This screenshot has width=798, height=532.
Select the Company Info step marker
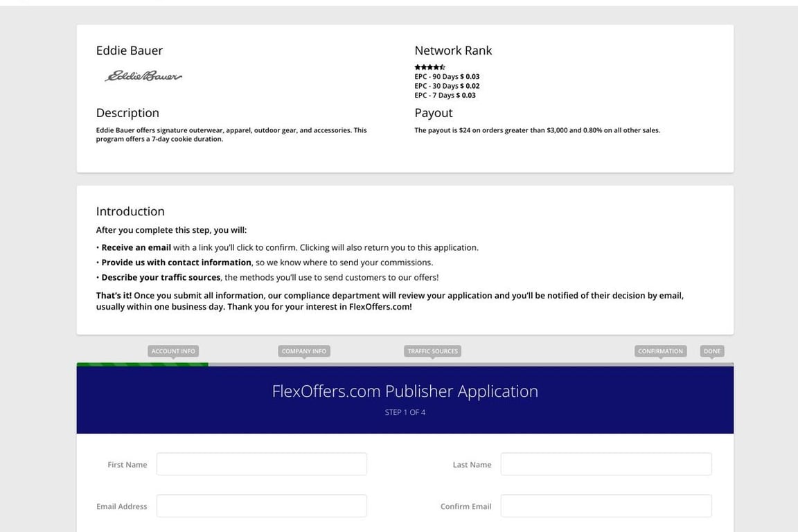pos(303,351)
